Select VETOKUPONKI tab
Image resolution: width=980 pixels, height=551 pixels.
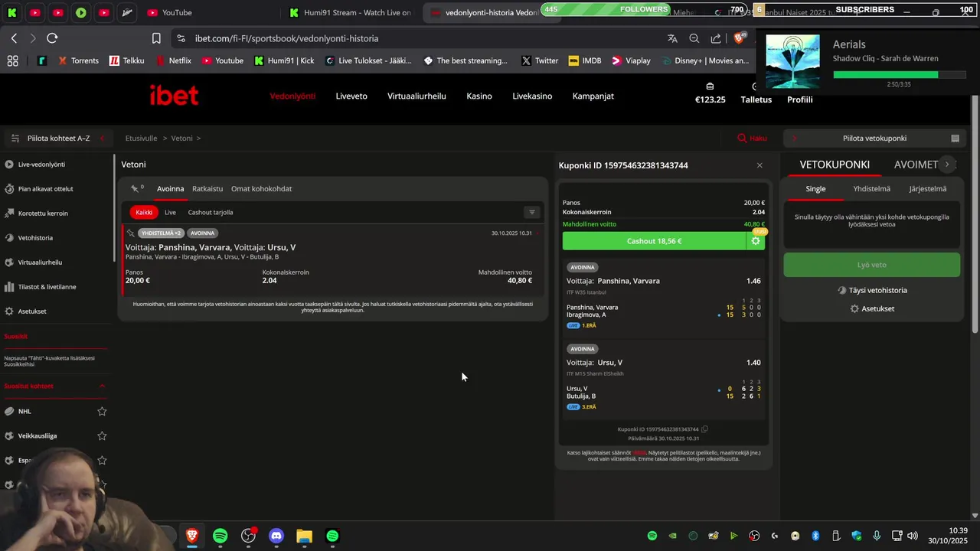[x=835, y=165]
